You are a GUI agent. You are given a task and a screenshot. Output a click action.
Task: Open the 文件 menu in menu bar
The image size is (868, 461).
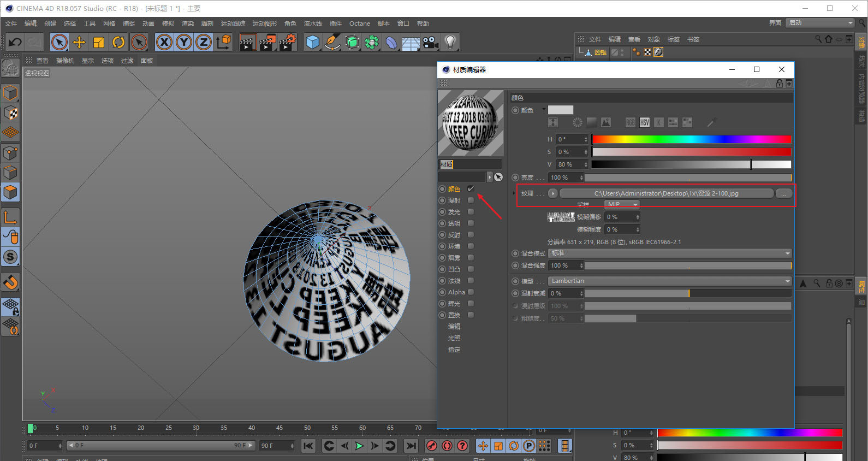11,23
